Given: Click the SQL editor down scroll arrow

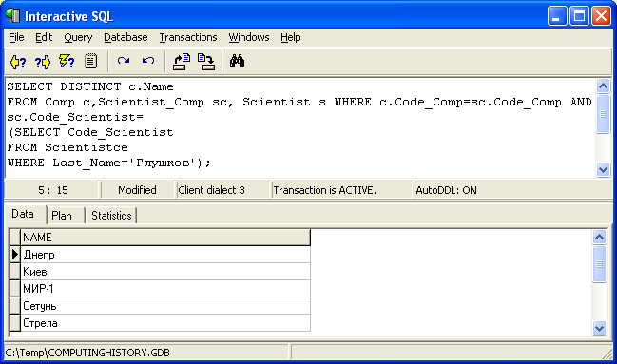Looking at the screenshot, I should pyautogui.click(x=604, y=169).
